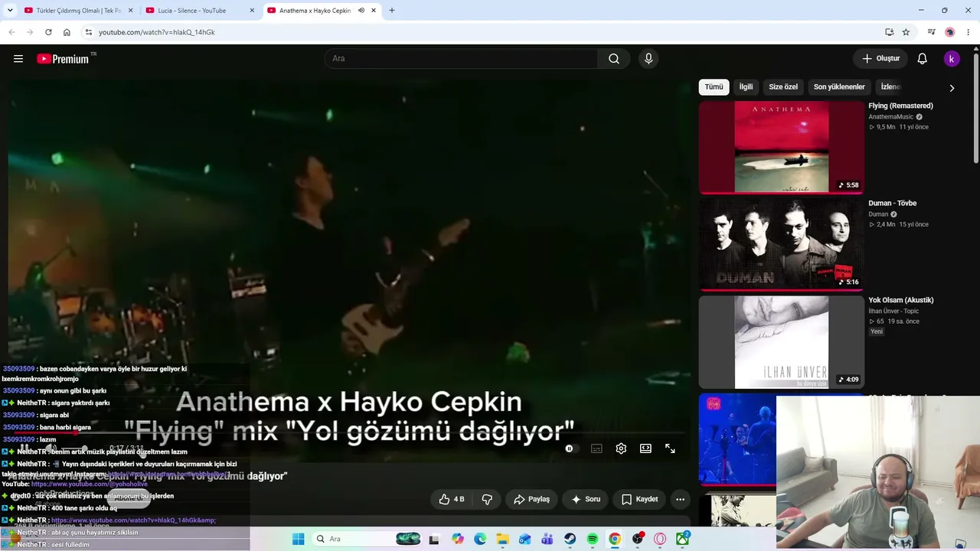
Task: Open Opera GX from the taskbar
Action: (660, 539)
